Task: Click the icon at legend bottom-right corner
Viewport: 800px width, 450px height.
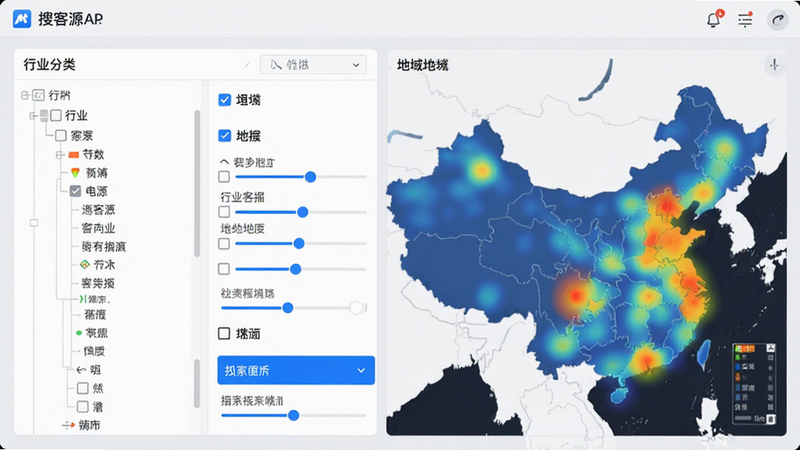Action: [771, 419]
